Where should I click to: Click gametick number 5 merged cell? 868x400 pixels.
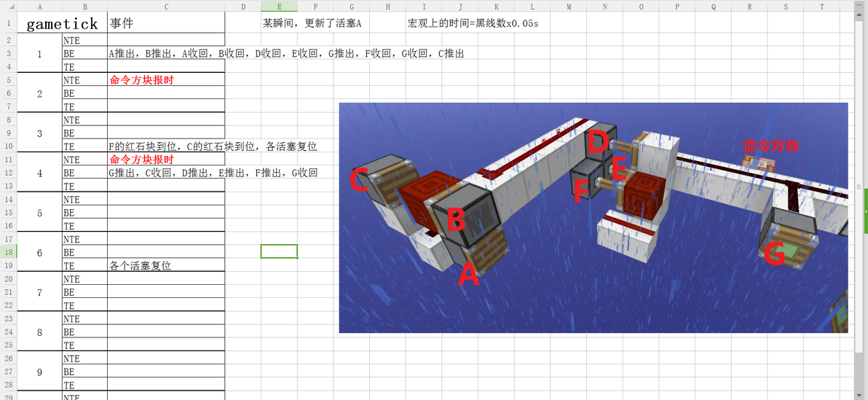40,213
